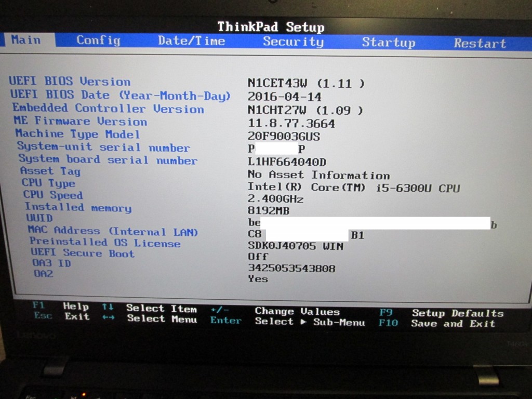Click the MAC Address (Internal LAN) label
This screenshot has height=399, width=532.
pos(113,231)
